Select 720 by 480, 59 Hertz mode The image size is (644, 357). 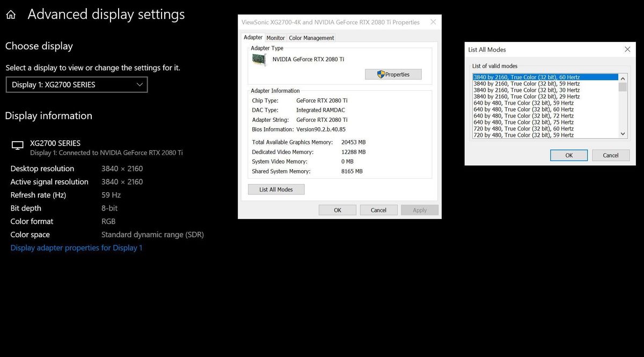pyautogui.click(x=545, y=135)
